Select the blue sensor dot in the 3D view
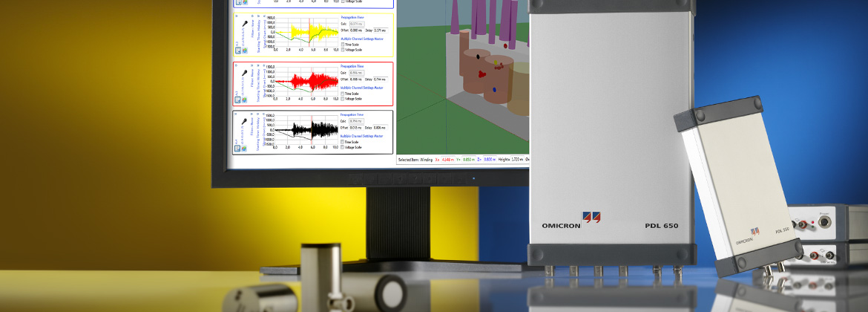 [494, 89]
